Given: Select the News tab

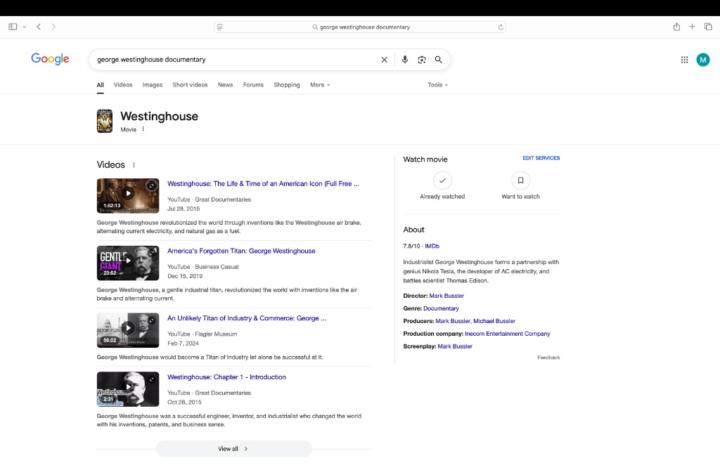Looking at the screenshot, I should pyautogui.click(x=225, y=85).
